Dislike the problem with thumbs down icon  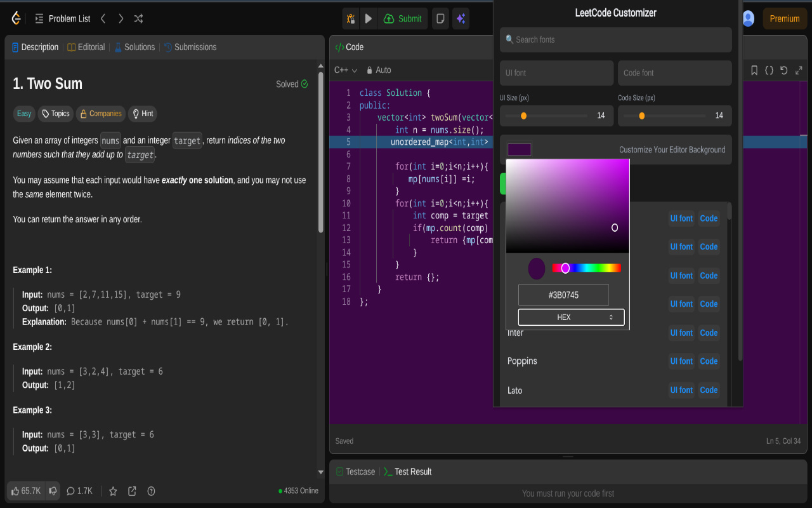click(x=53, y=491)
